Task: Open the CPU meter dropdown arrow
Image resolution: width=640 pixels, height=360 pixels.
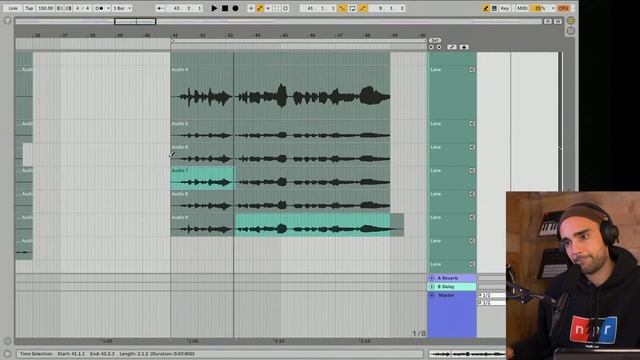Action: pos(553,8)
